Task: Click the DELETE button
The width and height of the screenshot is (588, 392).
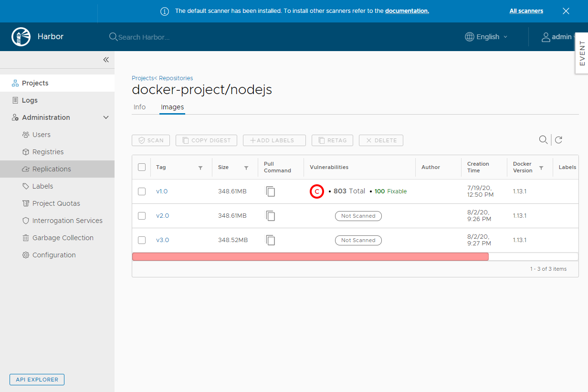Action: click(381, 140)
